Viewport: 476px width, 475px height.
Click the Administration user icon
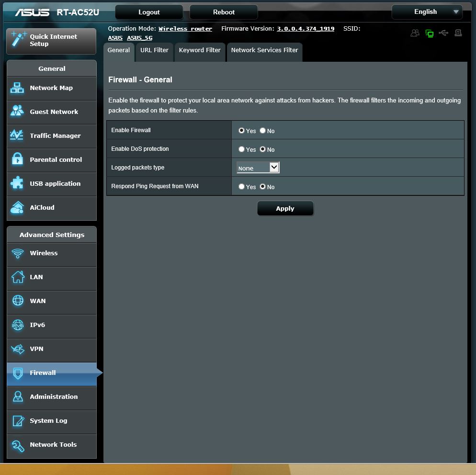[x=18, y=396]
